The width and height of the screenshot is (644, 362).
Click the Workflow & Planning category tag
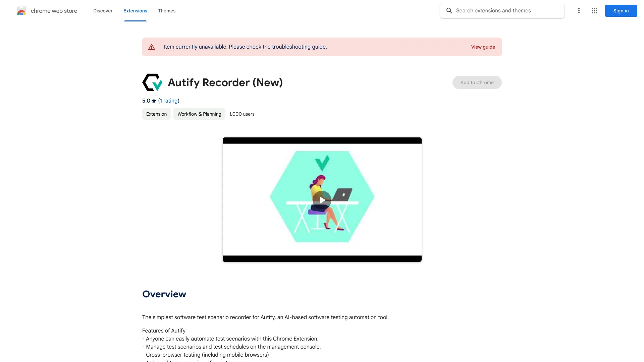(x=199, y=114)
